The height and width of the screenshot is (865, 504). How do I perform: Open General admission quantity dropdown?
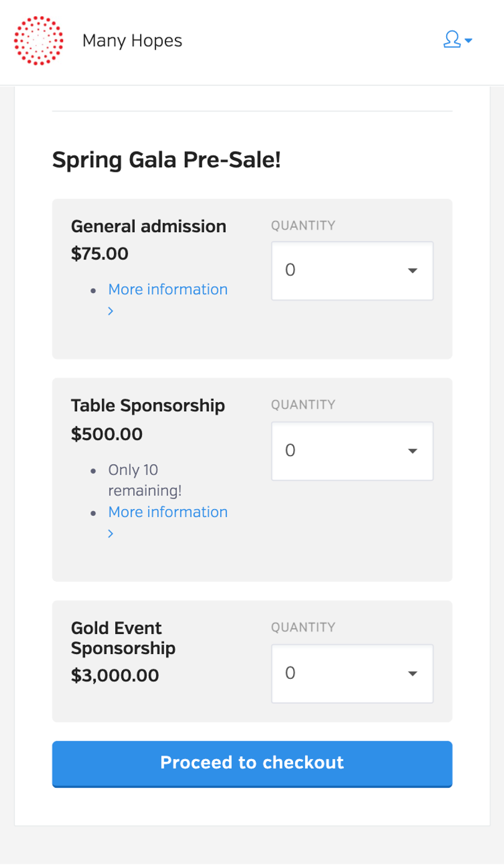352,271
